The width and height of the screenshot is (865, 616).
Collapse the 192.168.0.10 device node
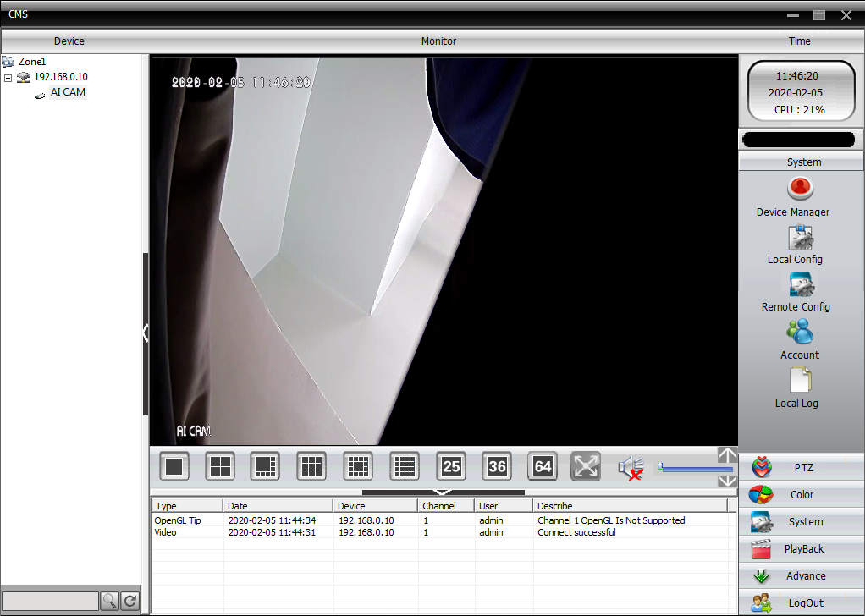tap(8, 78)
